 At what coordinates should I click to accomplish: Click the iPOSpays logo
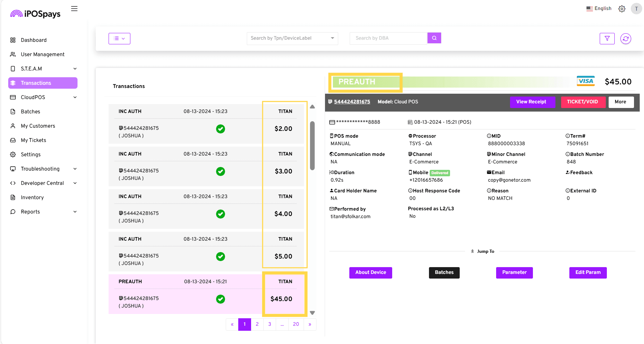(x=35, y=14)
